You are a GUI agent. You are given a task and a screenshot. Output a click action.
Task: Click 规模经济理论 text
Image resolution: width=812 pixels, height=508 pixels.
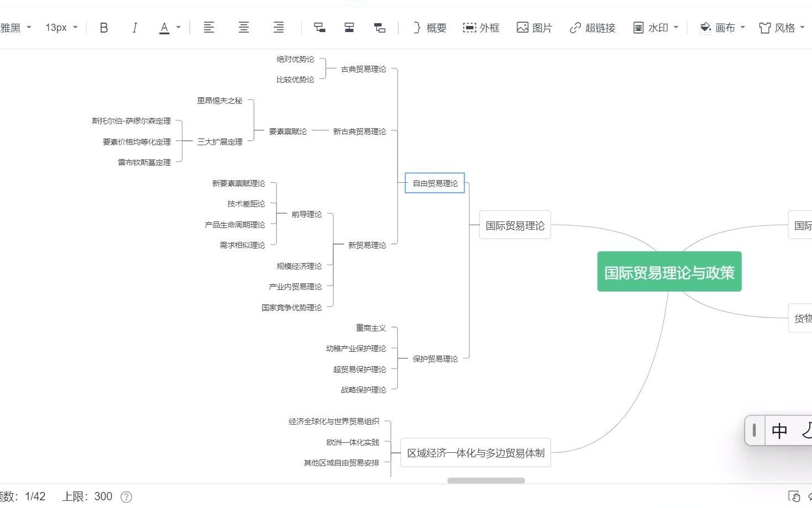(299, 266)
